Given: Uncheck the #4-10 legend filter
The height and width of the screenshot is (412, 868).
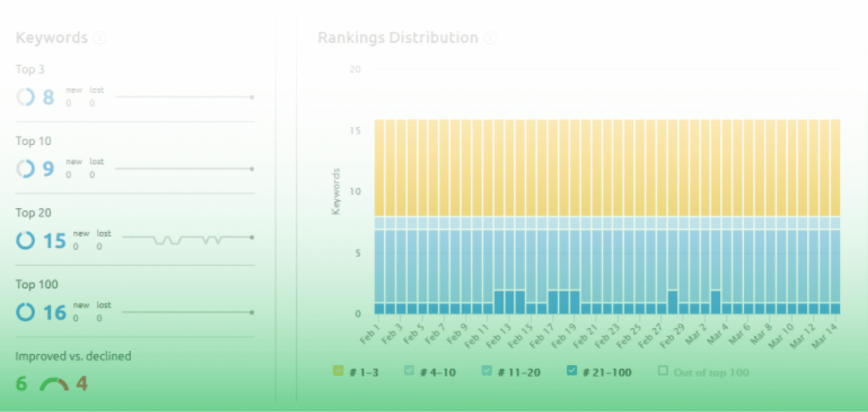Looking at the screenshot, I should 409,370.
